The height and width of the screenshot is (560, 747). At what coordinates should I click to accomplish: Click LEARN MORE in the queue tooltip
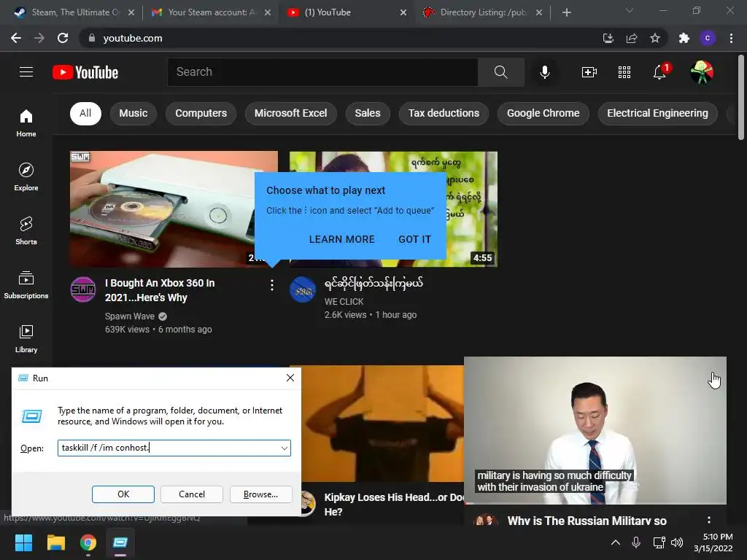(x=342, y=239)
